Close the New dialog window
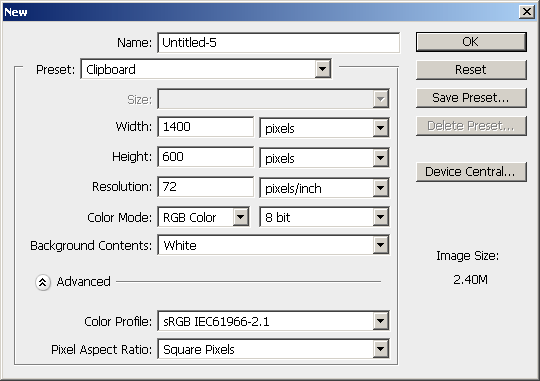The image size is (540, 381). pos(527,12)
